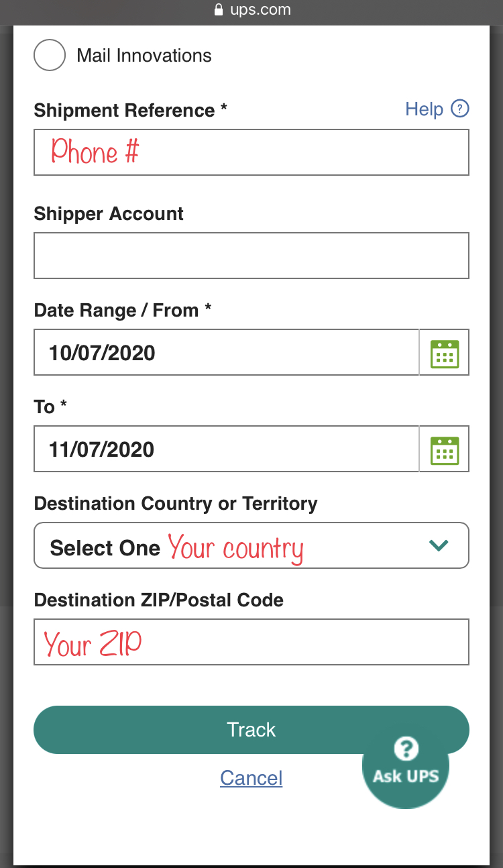Select the To date field showing 11/07/2020
503x868 pixels.
pyautogui.click(x=226, y=449)
